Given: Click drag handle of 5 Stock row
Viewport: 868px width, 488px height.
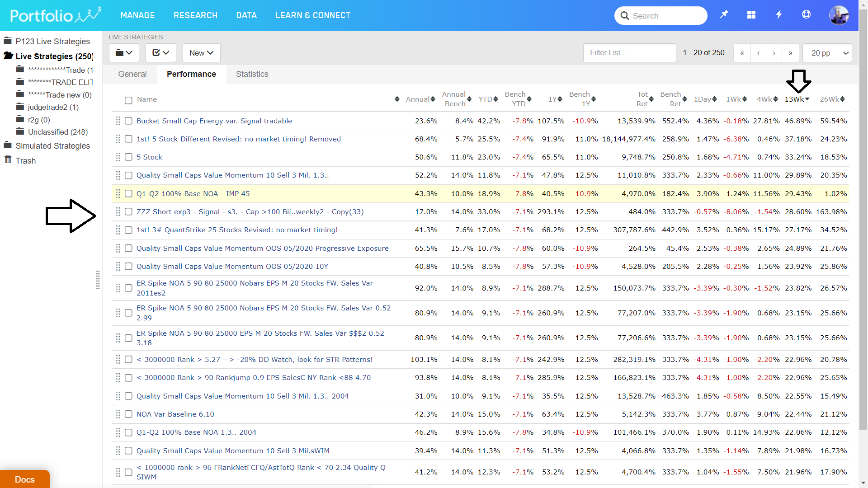Looking at the screenshot, I should click(118, 157).
